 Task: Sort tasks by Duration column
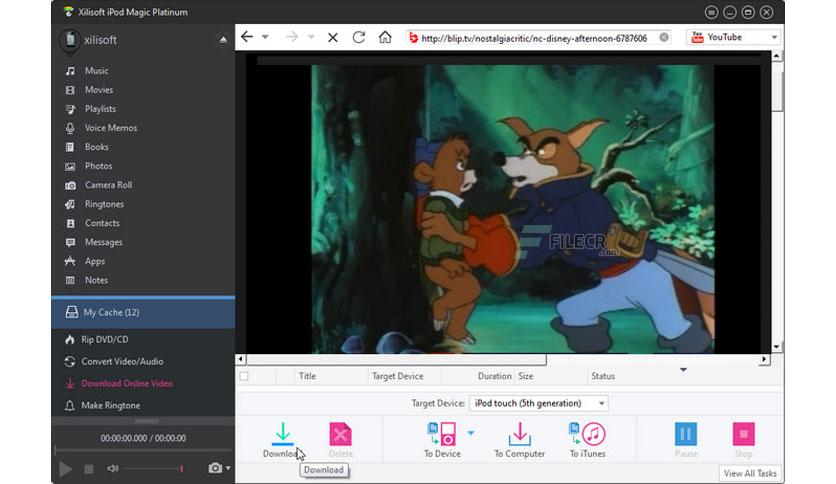494,376
